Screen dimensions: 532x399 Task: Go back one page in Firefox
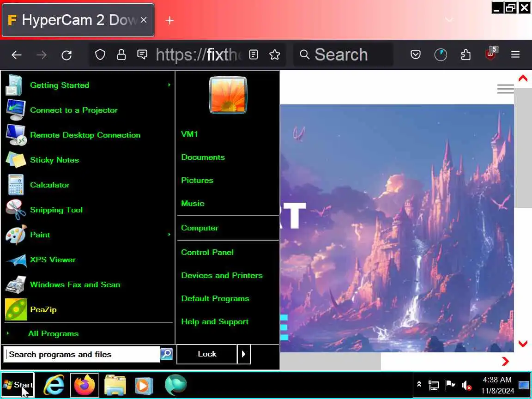coord(16,54)
